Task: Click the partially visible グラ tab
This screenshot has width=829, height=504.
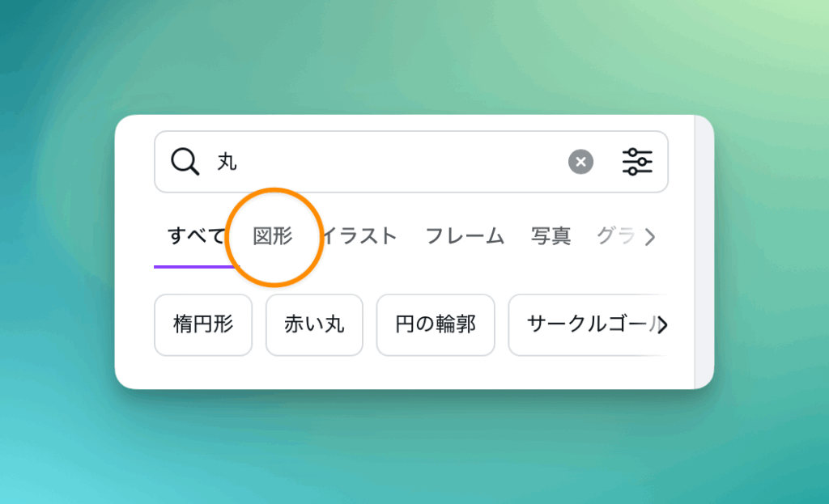Action: click(x=612, y=236)
